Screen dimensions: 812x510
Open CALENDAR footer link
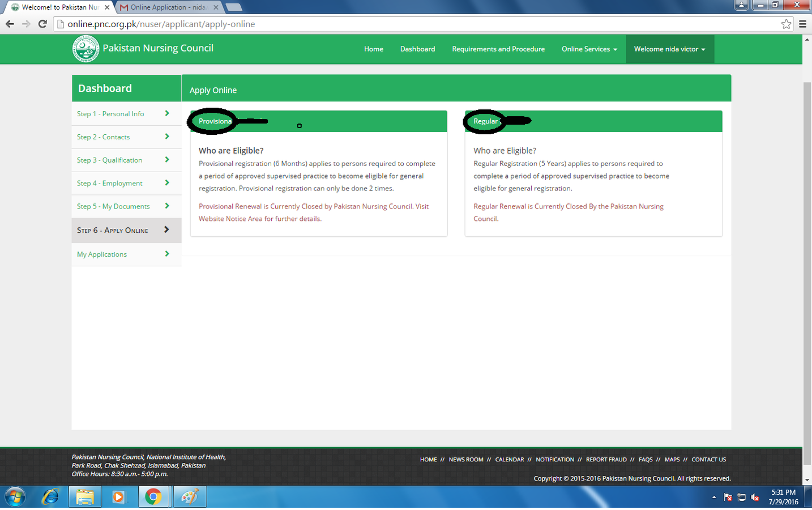tap(510, 460)
